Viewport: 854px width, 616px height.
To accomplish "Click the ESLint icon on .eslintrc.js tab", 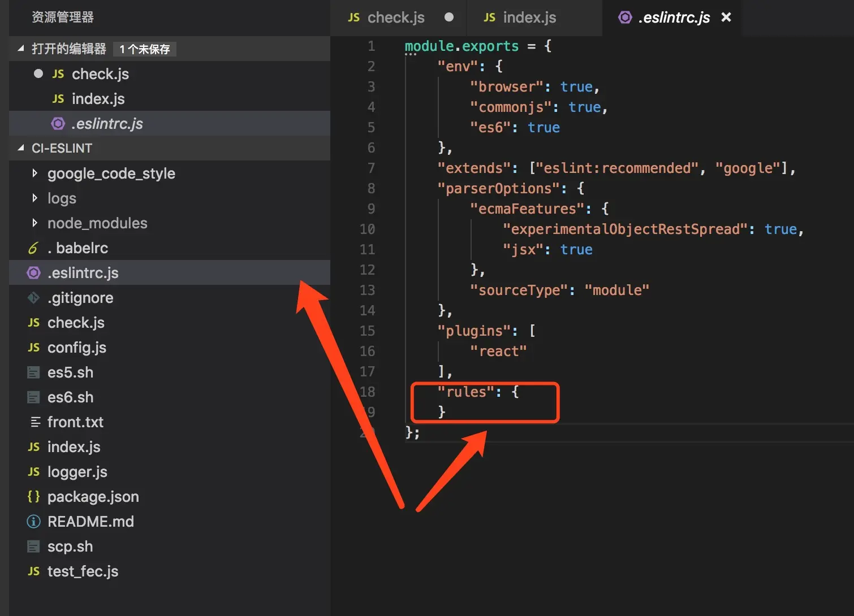I will (x=625, y=18).
